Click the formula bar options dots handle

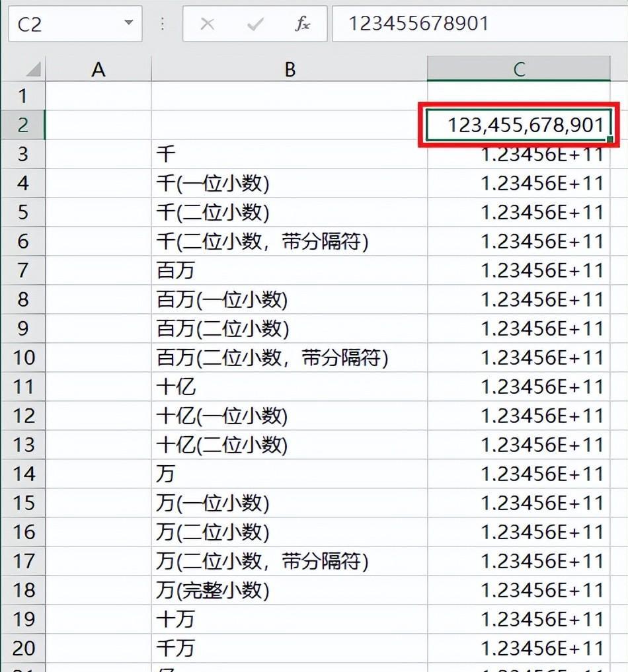(x=163, y=24)
